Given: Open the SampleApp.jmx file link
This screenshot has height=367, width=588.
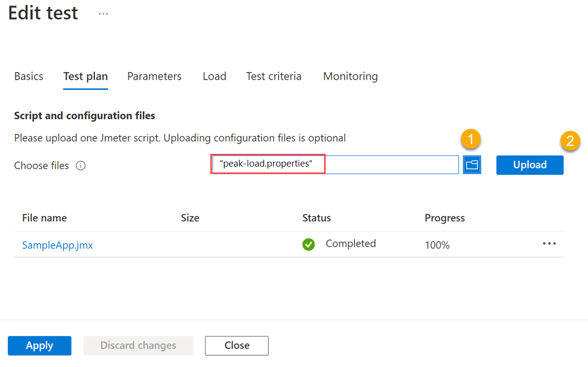Looking at the screenshot, I should [57, 245].
